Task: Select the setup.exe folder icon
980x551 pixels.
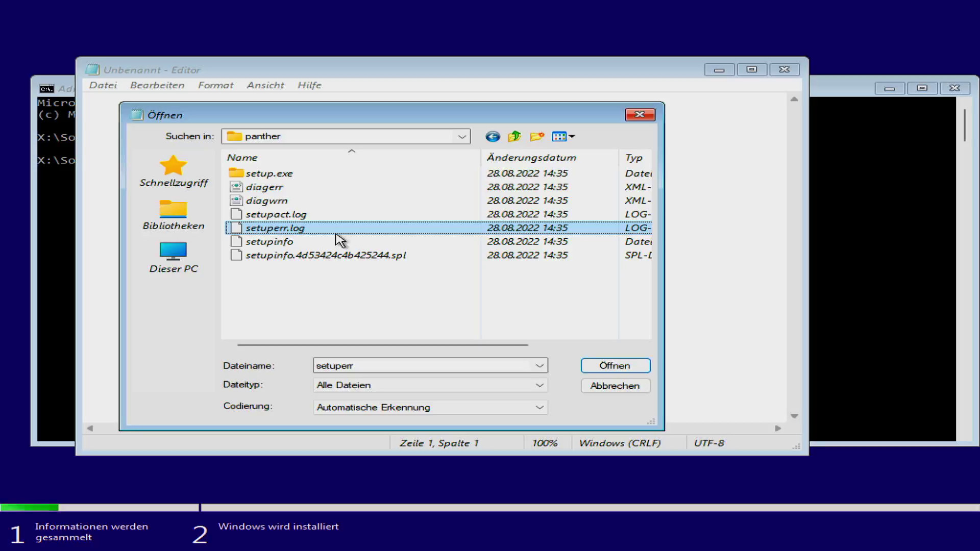Action: [x=236, y=173]
